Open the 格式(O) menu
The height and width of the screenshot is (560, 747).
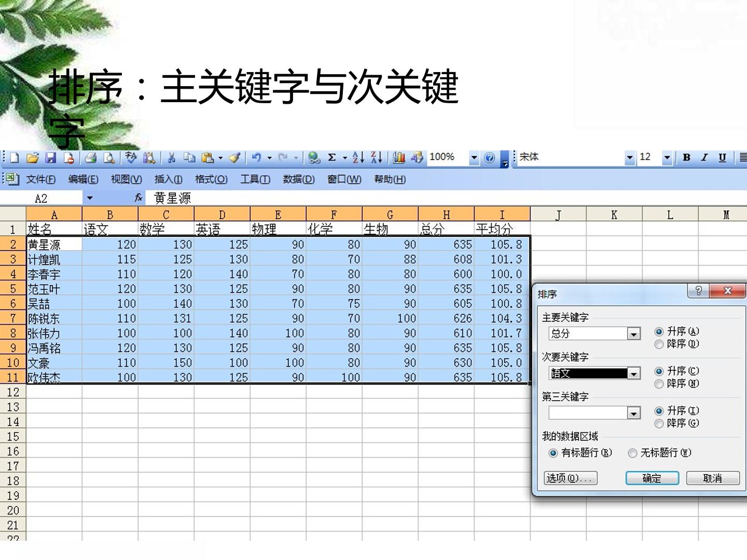211,179
